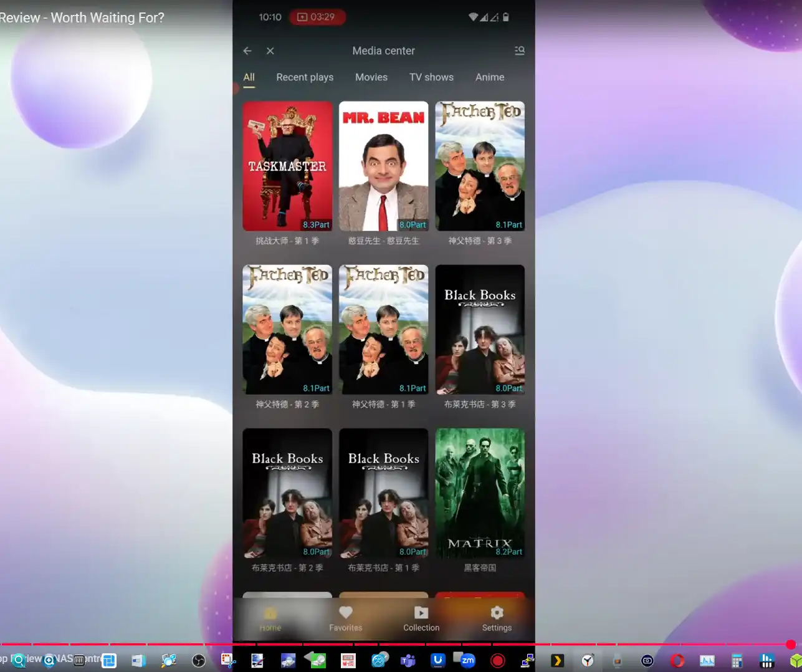The height and width of the screenshot is (672, 802).
Task: Open Opera browser from the taskbar
Action: (677, 661)
